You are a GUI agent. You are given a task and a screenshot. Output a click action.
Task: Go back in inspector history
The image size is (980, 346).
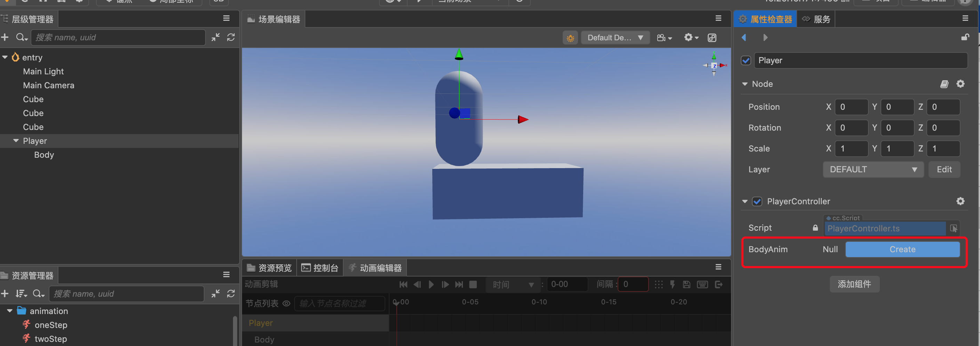[x=744, y=37]
